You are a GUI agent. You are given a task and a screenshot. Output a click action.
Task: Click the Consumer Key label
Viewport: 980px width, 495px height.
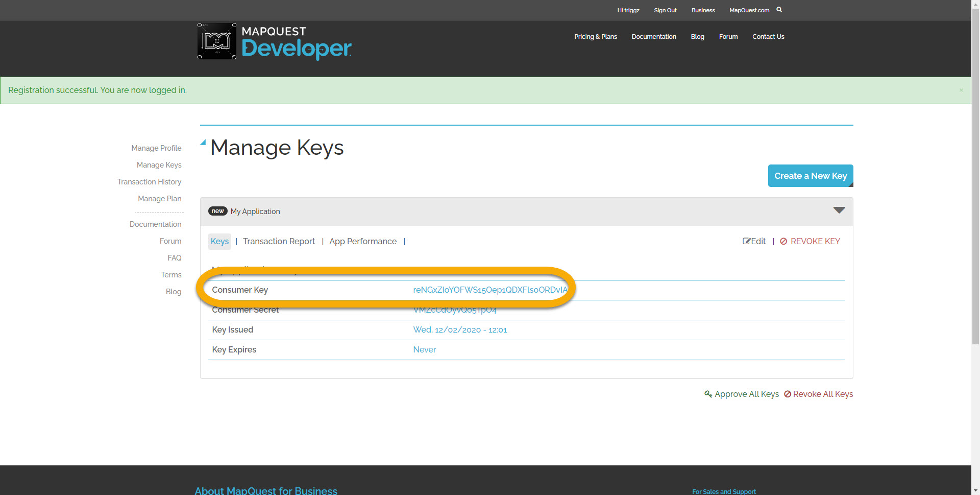240,290
